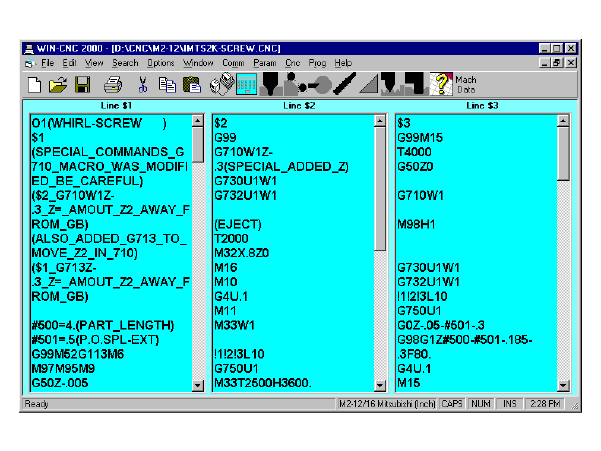This screenshot has width=601, height=451.
Task: Cut selection with the scissors icon
Action: coord(143,85)
